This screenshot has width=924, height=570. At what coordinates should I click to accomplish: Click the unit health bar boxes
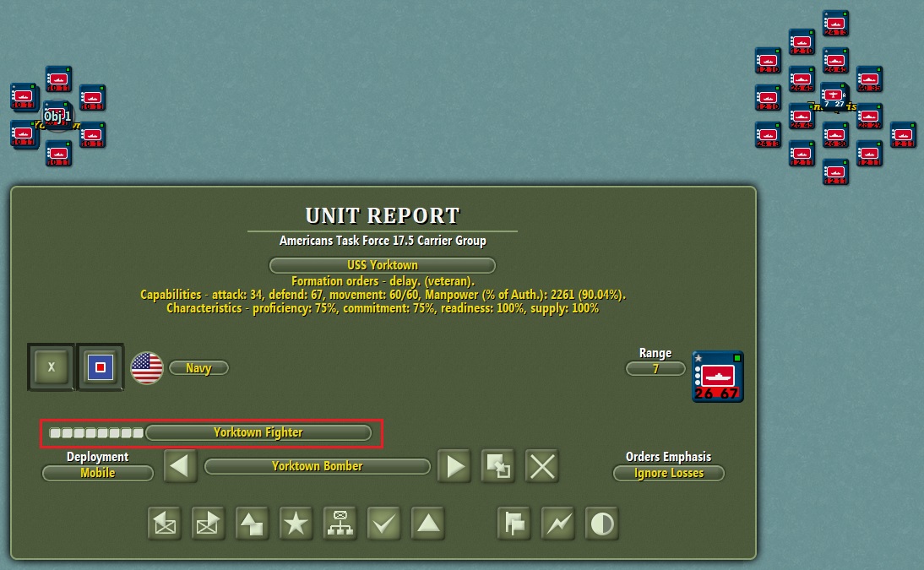pyautogui.click(x=96, y=433)
